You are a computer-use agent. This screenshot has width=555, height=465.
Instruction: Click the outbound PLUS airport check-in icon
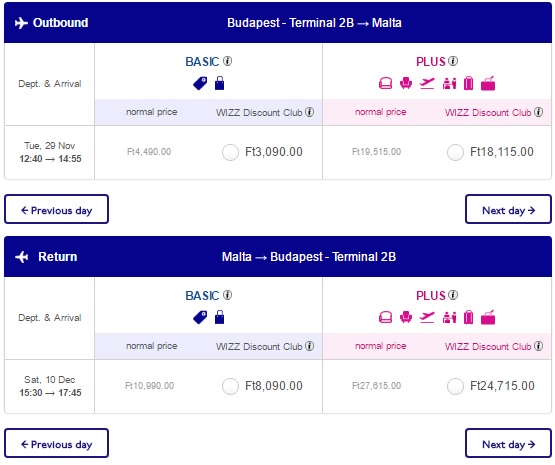click(449, 84)
